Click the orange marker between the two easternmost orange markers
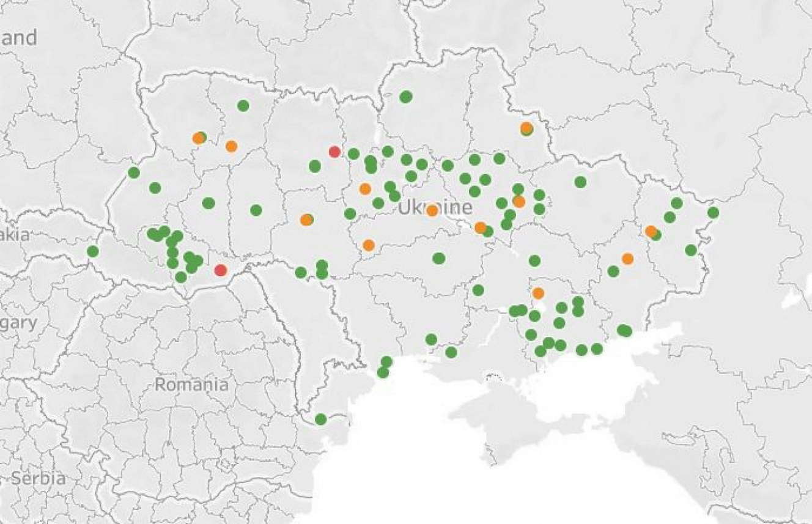The image size is (812, 524). (x=627, y=259)
